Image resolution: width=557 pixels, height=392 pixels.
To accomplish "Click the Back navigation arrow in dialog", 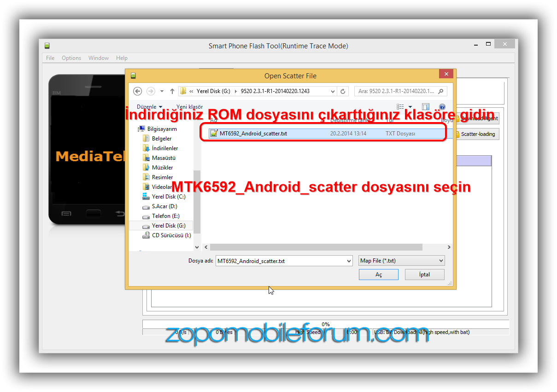I will 136,91.
